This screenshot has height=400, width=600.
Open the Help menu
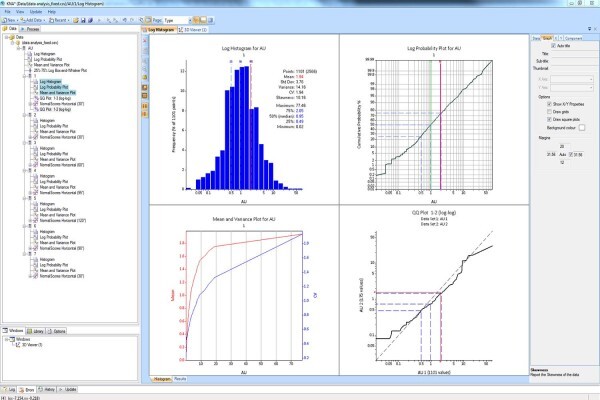[52, 12]
